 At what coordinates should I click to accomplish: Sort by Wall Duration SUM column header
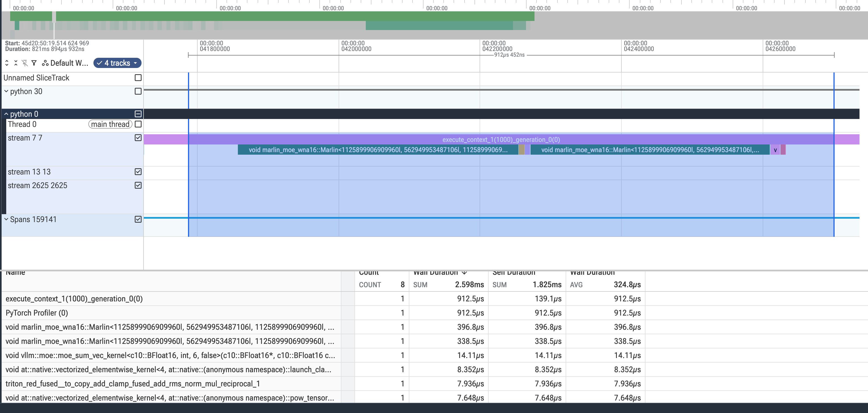click(439, 273)
